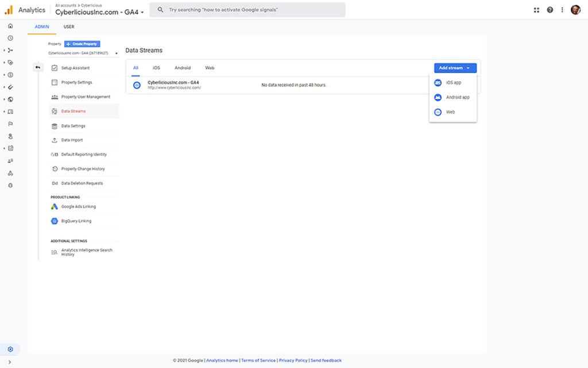Click the Terms of Service footer link
This screenshot has height=368, width=588.
coord(258,361)
